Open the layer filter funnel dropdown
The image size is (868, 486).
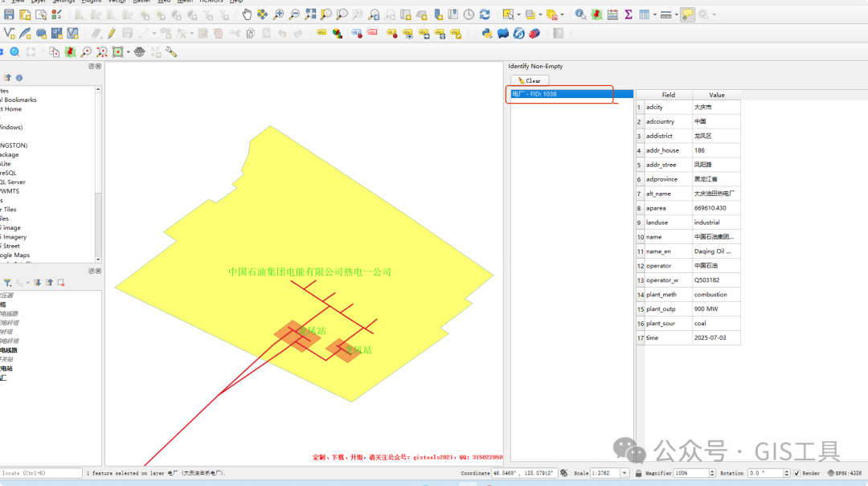tap(8, 283)
